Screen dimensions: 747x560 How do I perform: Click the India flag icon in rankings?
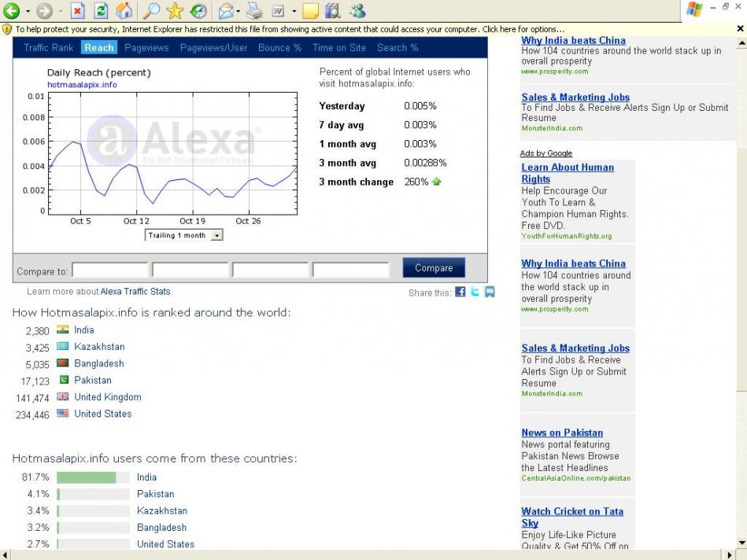point(62,329)
